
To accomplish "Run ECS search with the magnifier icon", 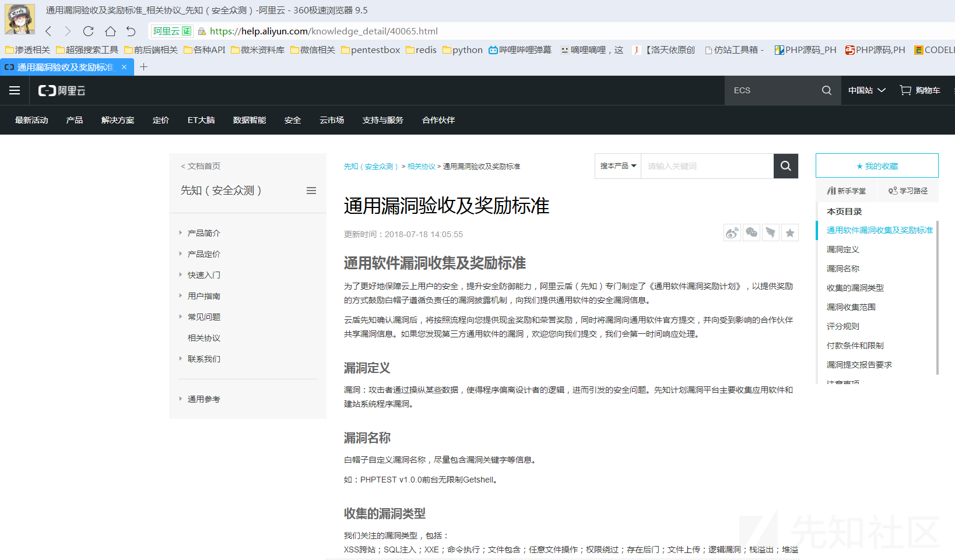I will (826, 90).
